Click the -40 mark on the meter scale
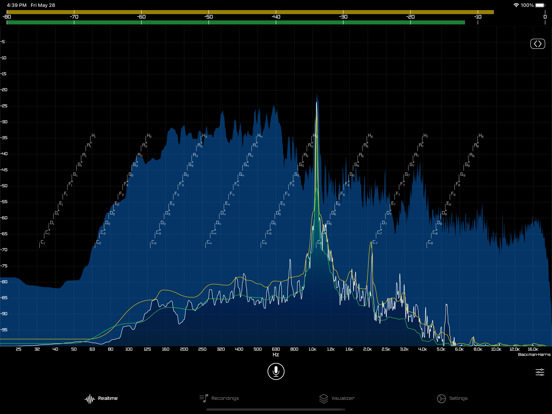 point(276,17)
